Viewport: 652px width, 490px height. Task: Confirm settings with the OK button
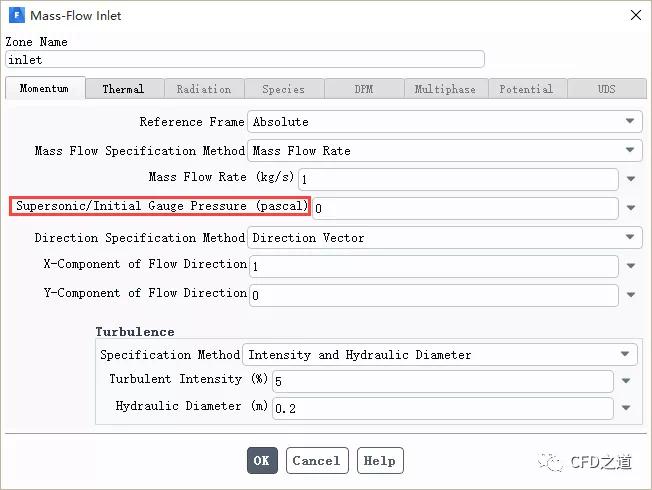(x=262, y=460)
